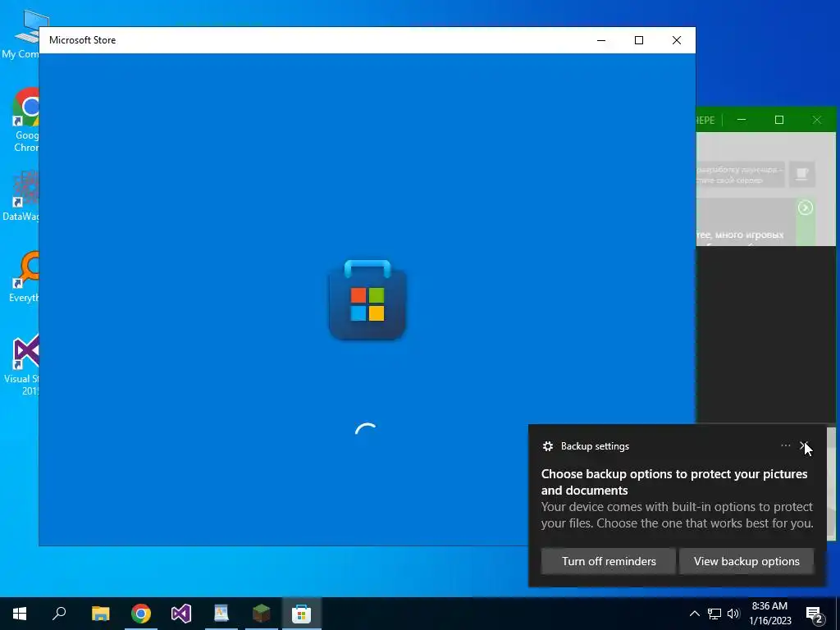Select the DataWag desktop shortcut
Screen dimensions: 840x630
(21, 196)
